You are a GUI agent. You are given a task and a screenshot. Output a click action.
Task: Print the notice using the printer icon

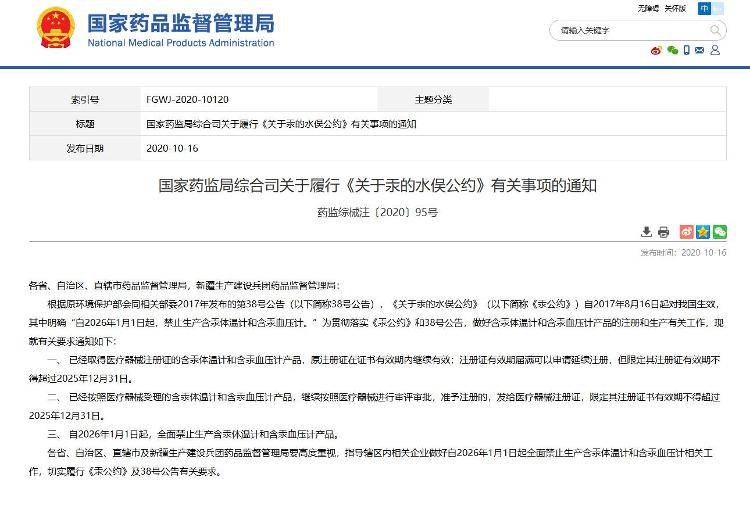coord(663,232)
